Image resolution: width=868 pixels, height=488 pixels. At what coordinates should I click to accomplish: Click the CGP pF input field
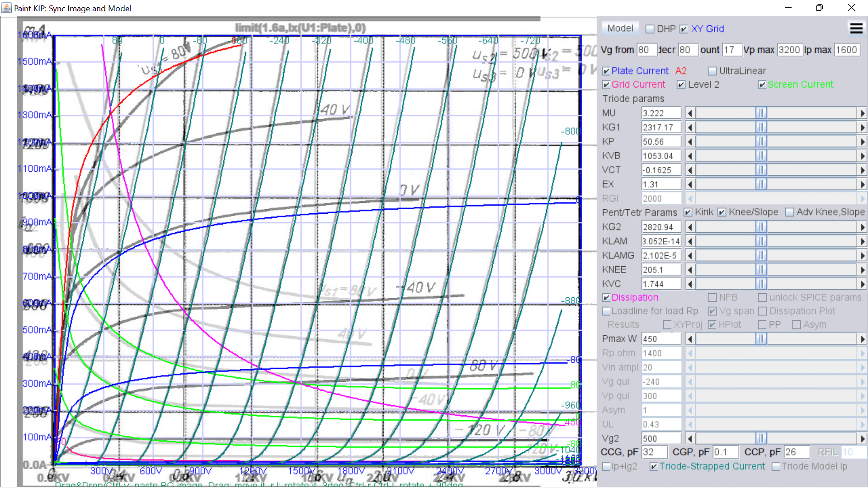tap(726, 452)
